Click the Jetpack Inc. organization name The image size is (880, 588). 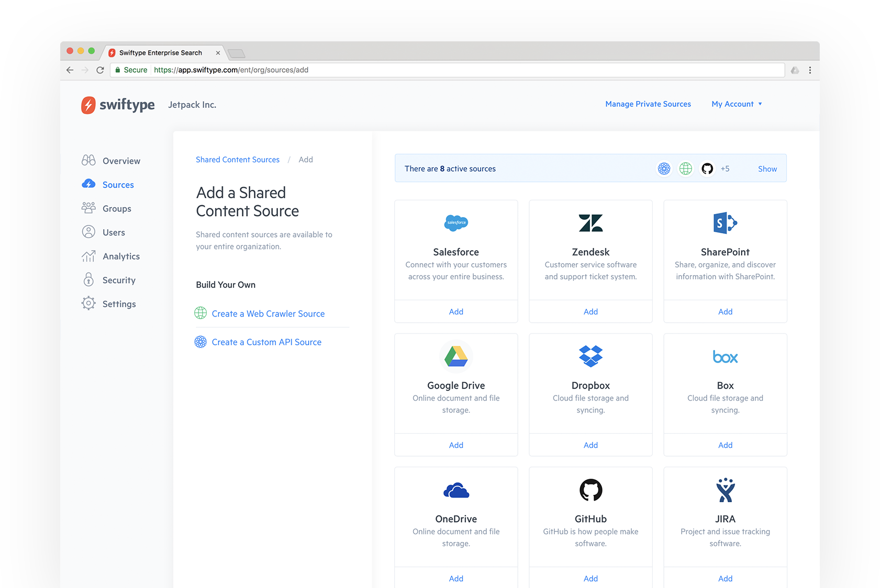click(192, 105)
